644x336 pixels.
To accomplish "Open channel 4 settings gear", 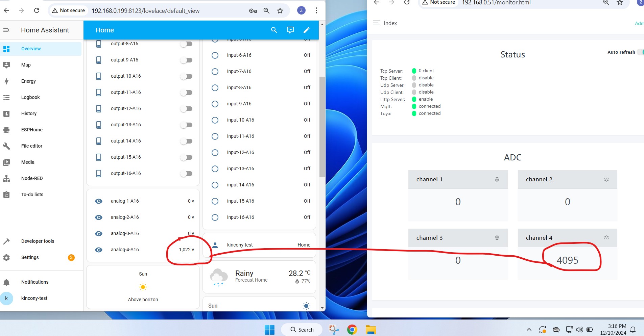I will (x=606, y=238).
